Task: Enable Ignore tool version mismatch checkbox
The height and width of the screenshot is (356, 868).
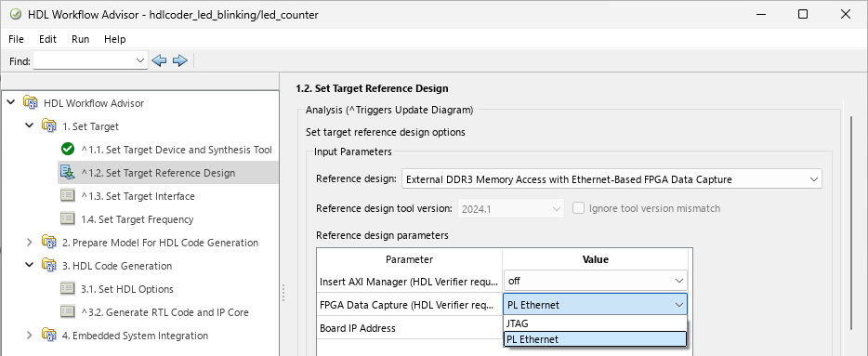Action: click(578, 208)
